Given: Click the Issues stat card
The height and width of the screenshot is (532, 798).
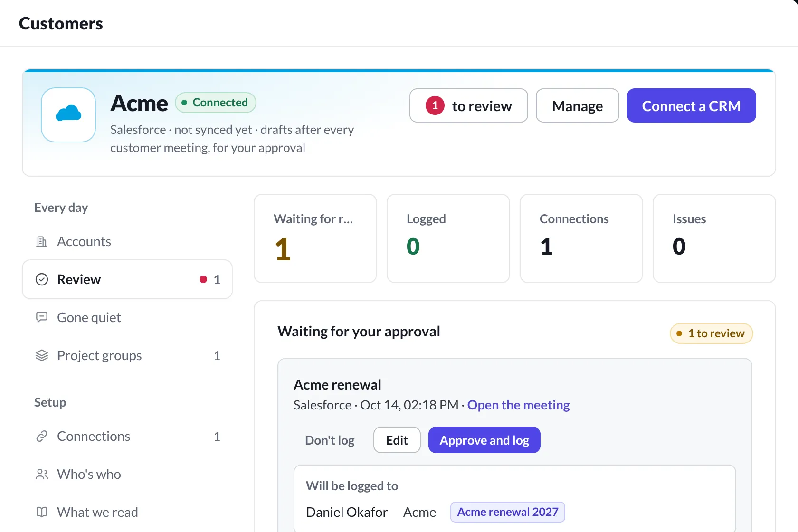Looking at the screenshot, I should coord(714,238).
